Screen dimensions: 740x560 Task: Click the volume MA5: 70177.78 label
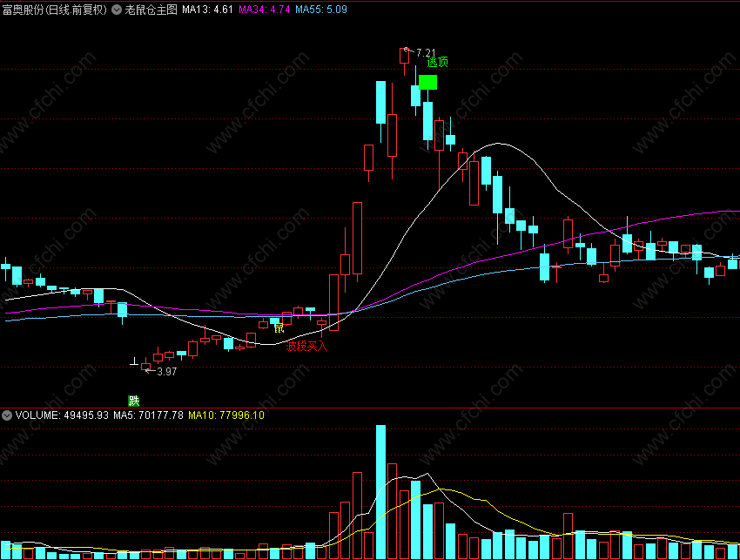(x=148, y=415)
